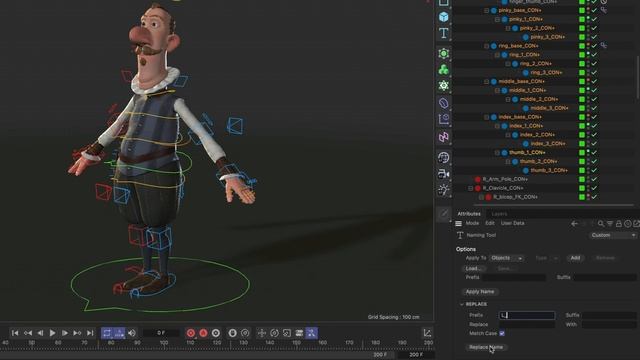
Task: Collapse the index_base_CON+ tree node
Action: (487, 117)
